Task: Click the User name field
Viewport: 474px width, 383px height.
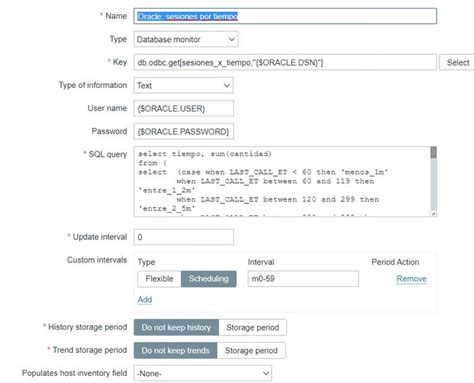Action: tap(184, 108)
